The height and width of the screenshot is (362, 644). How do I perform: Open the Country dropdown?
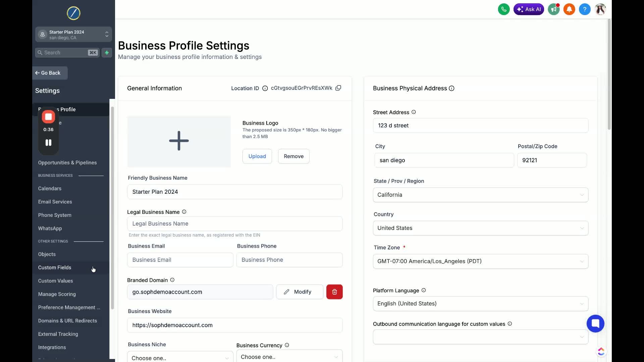point(480,228)
